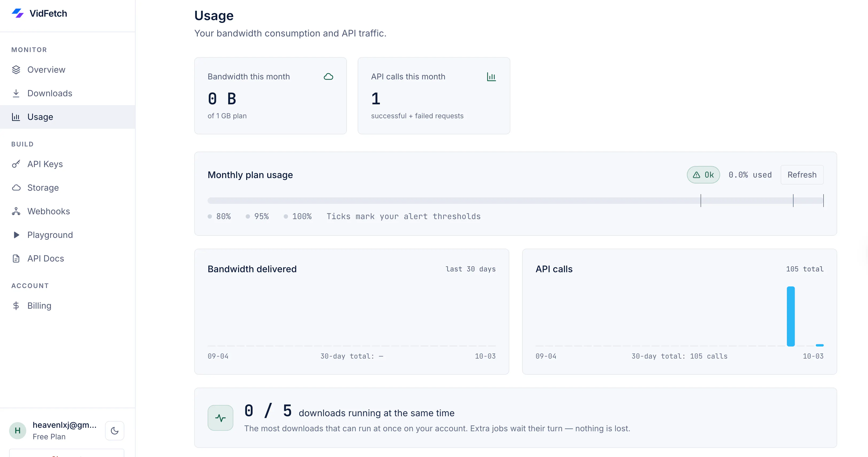Click the Webhooks icon in sidebar
The image size is (868, 457).
point(16,211)
